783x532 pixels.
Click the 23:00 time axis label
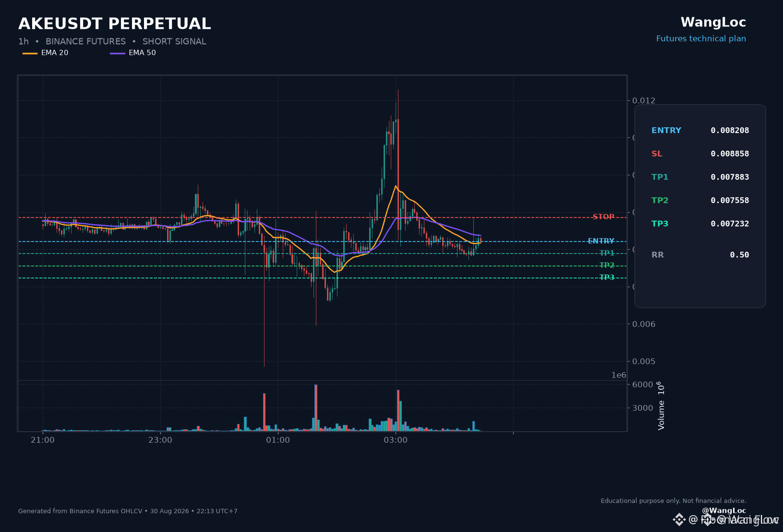[160, 440]
